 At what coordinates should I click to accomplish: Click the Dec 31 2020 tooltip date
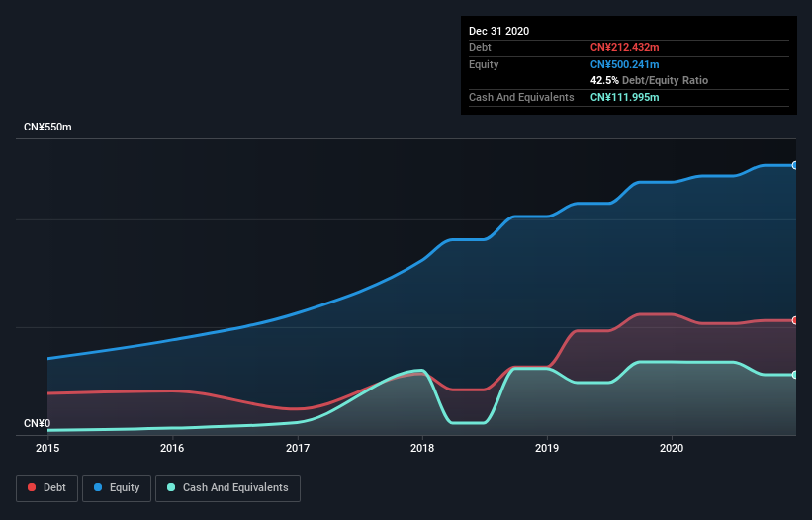498,31
